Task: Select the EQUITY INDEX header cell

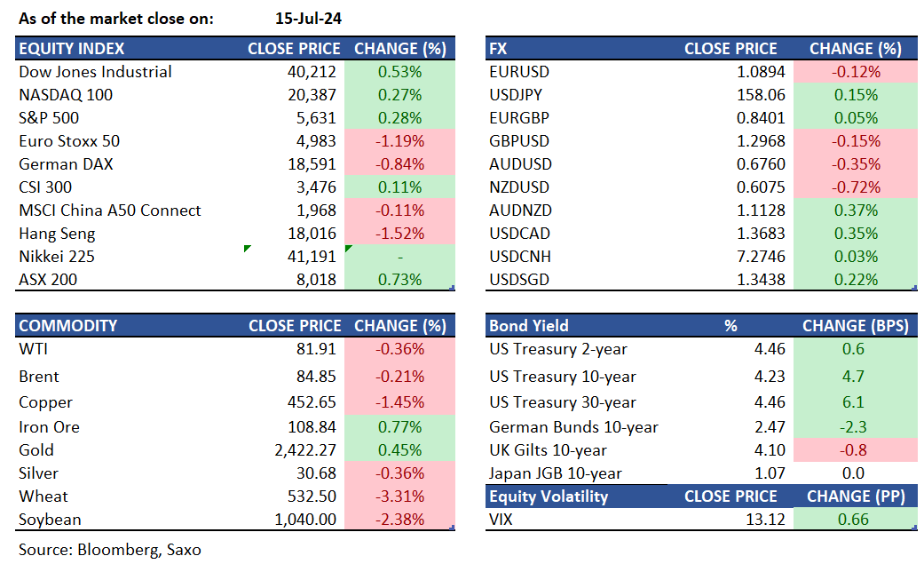Action: click(x=72, y=49)
